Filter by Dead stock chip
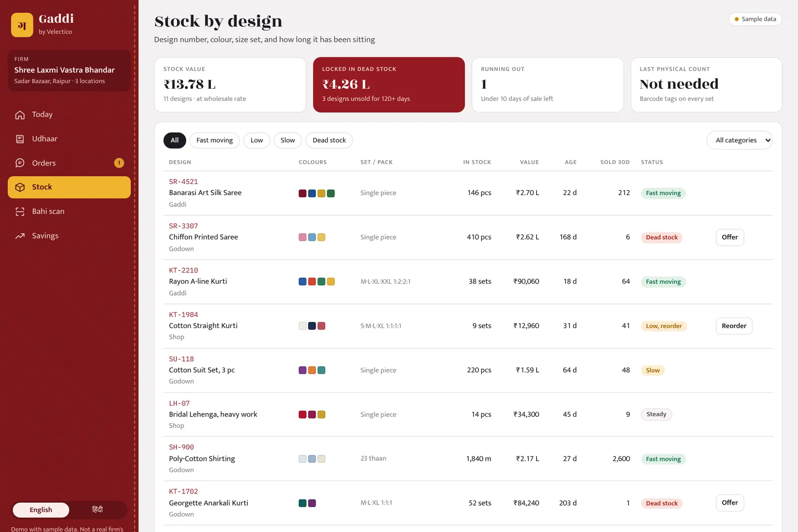 click(329, 140)
